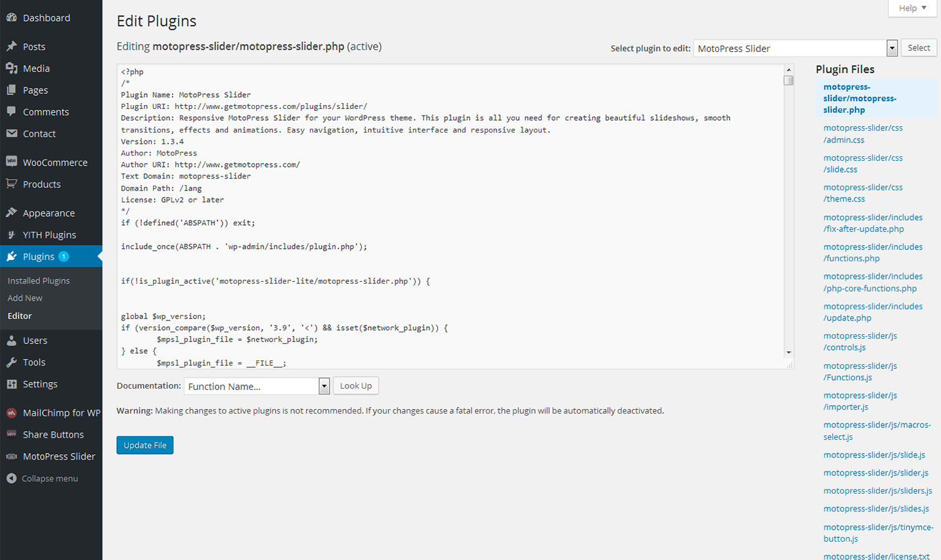Screen dimensions: 941x560
Task: Click the MailChimp for WP icon
Action: 11,413
